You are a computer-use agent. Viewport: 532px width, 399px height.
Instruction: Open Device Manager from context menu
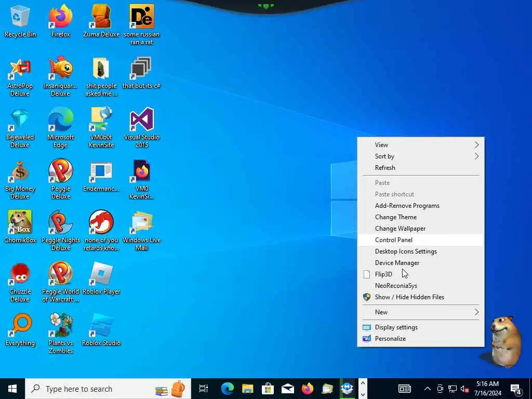pos(421,263)
